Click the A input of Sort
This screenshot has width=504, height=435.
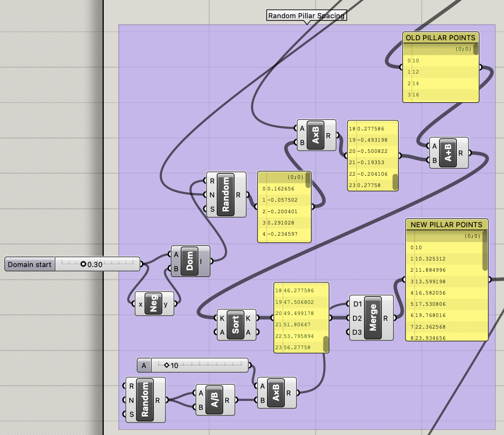click(222, 332)
